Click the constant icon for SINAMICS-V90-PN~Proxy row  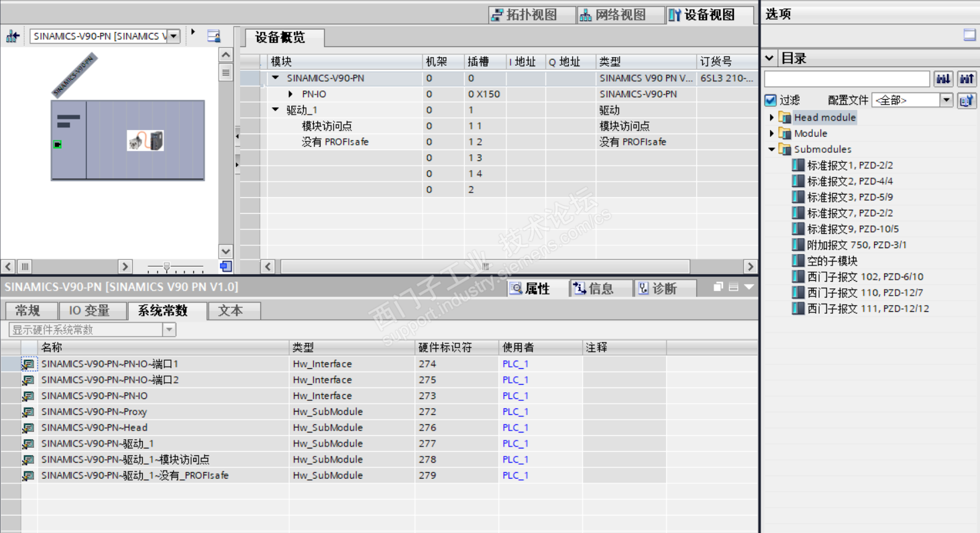(x=28, y=412)
